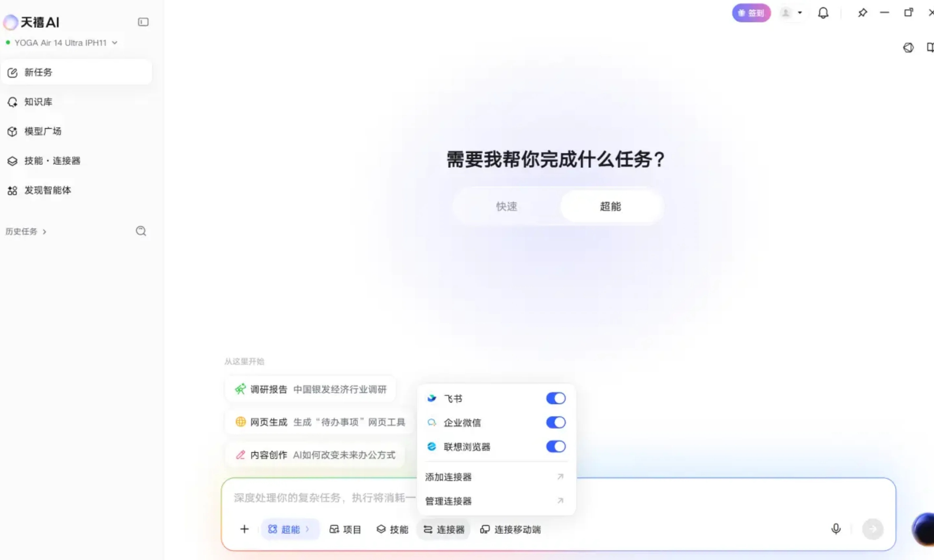This screenshot has height=560, width=934.
Task: Select the 调研报告 suggestion card
Action: pyautogui.click(x=310, y=389)
